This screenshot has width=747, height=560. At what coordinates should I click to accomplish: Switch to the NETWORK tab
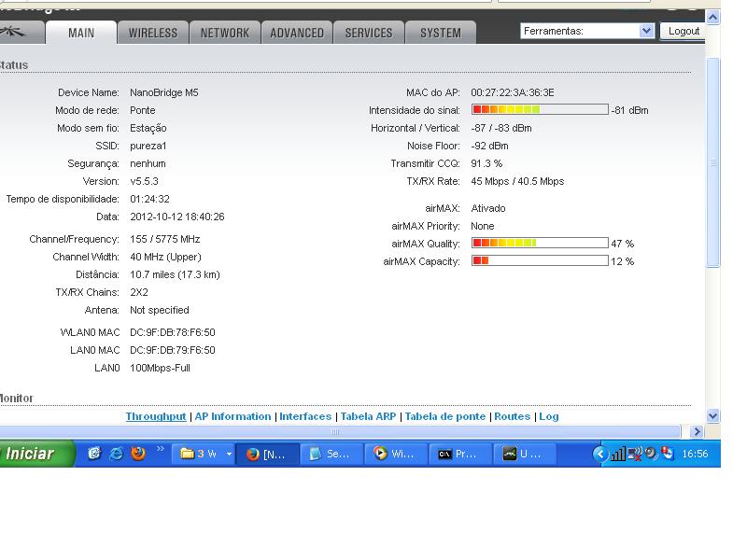click(225, 33)
